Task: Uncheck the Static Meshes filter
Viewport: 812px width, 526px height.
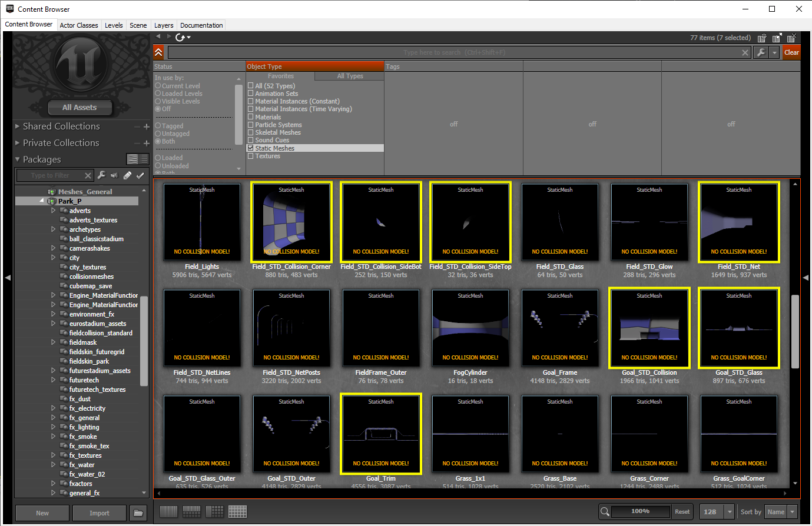Action: point(251,148)
